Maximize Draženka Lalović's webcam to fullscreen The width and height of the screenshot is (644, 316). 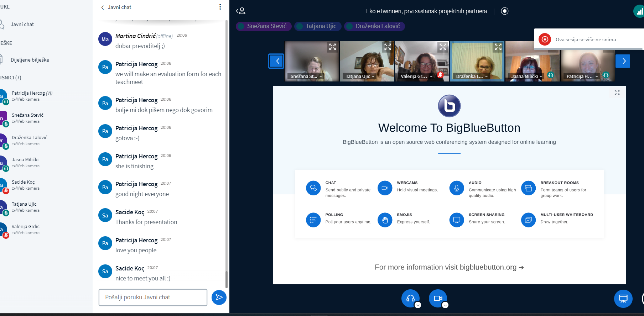[498, 47]
